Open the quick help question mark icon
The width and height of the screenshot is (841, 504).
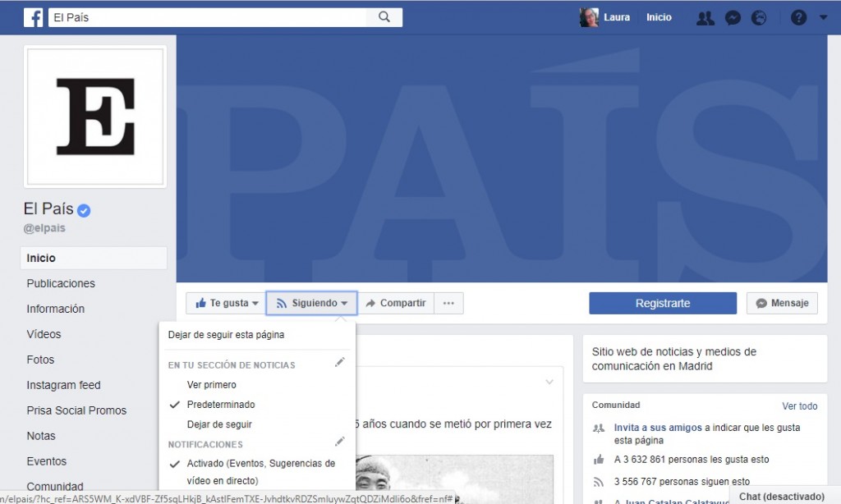798,16
